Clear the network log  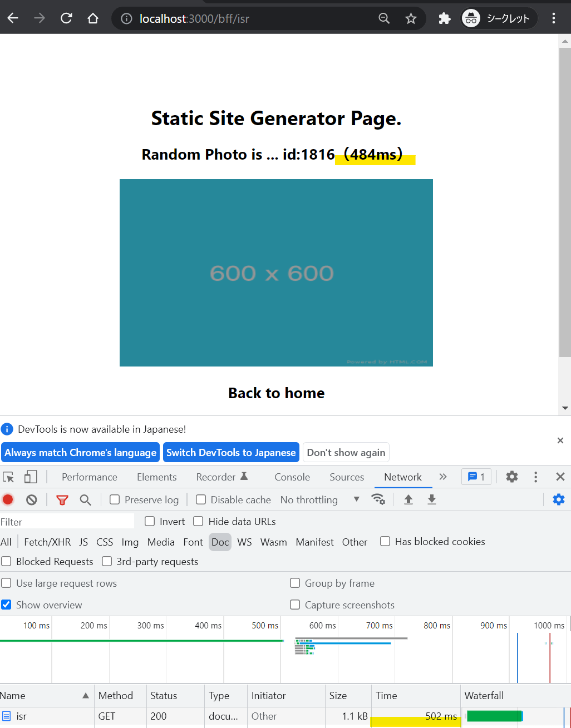[32, 499]
